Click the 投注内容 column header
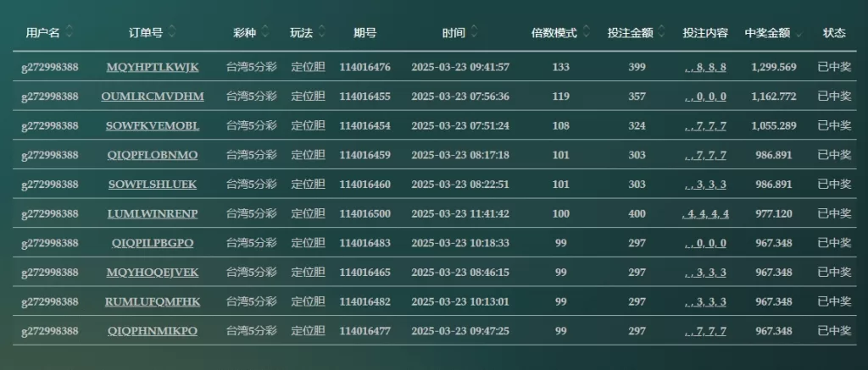The width and height of the screenshot is (868, 370). 705,33
